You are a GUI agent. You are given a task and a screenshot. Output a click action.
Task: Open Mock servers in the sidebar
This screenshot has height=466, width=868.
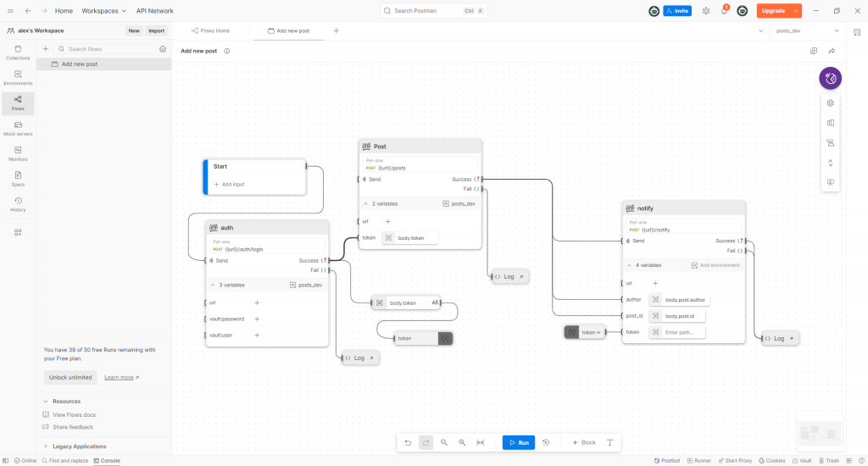(x=18, y=129)
